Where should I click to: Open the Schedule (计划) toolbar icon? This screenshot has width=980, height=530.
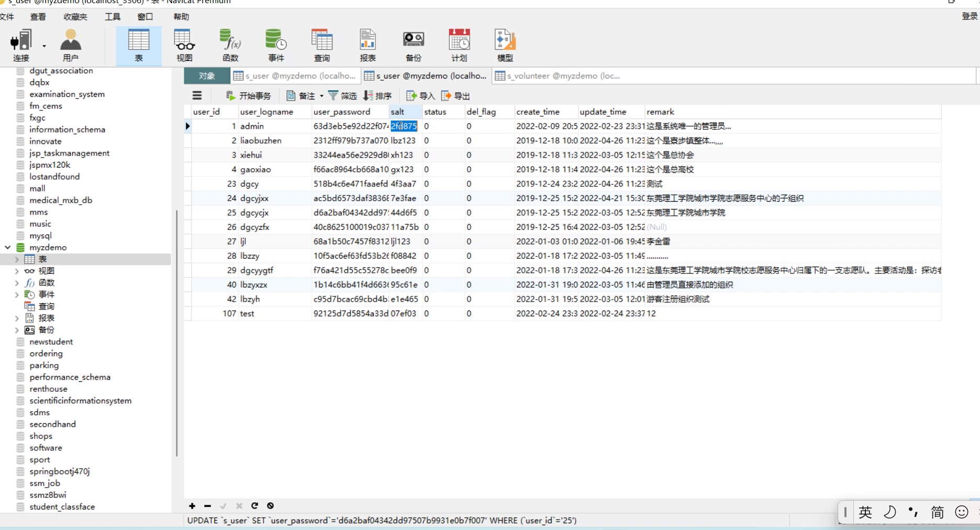pyautogui.click(x=459, y=46)
